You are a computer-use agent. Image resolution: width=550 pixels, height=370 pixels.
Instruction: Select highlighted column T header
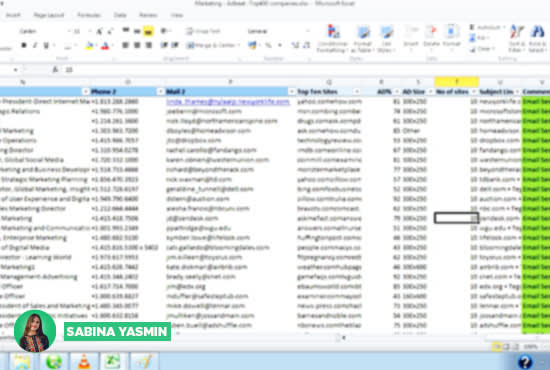pyautogui.click(x=457, y=82)
